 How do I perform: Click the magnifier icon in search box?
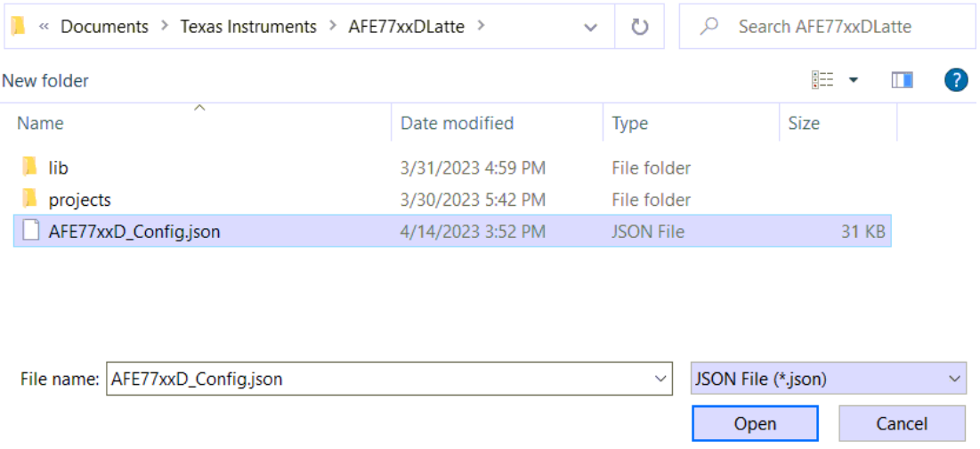[709, 27]
